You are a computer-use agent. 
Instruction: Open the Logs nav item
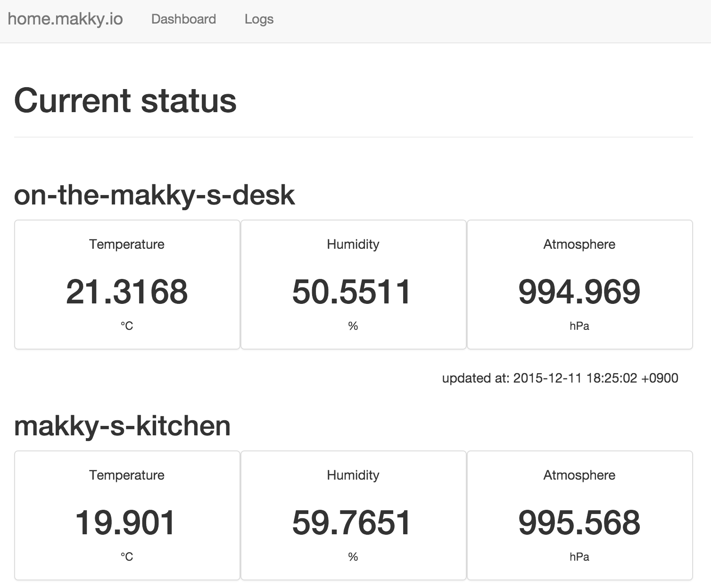pyautogui.click(x=259, y=19)
